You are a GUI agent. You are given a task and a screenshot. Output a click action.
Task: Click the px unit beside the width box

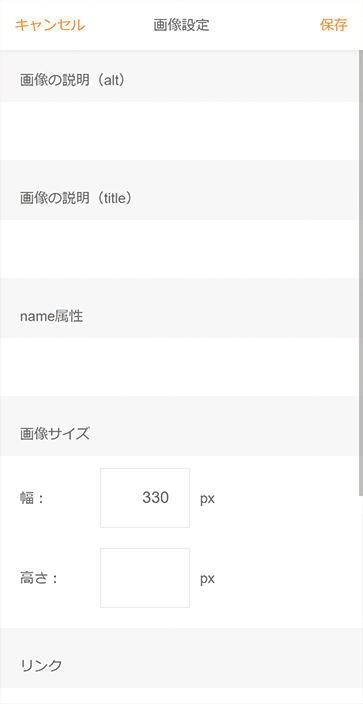tap(208, 499)
